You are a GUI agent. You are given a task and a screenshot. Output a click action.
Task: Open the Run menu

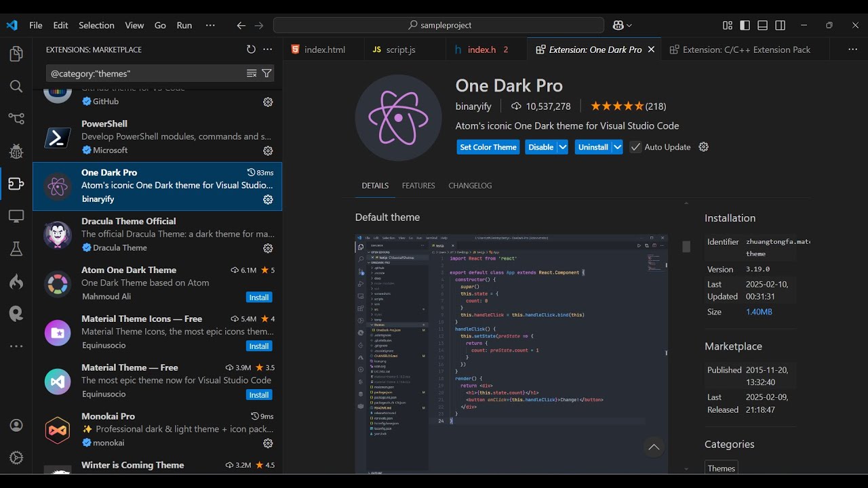click(184, 25)
